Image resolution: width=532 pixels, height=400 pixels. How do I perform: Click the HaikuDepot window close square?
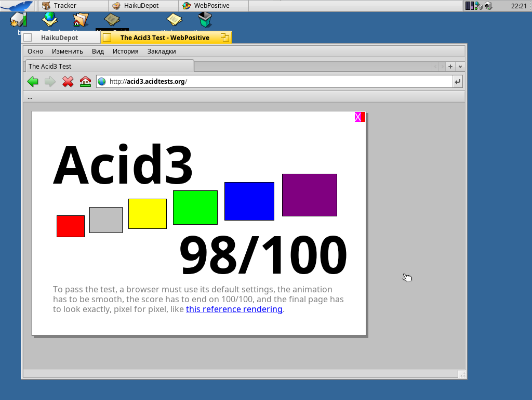[28, 37]
